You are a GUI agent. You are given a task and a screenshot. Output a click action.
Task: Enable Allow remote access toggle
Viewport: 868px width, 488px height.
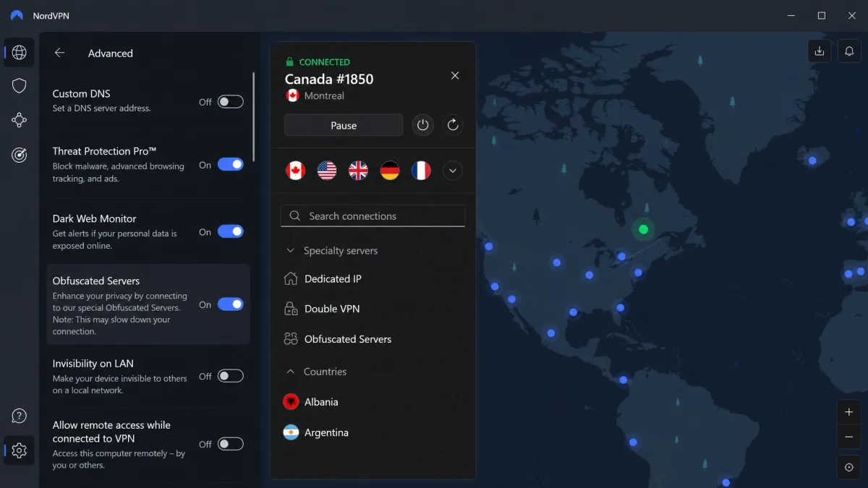[231, 444]
